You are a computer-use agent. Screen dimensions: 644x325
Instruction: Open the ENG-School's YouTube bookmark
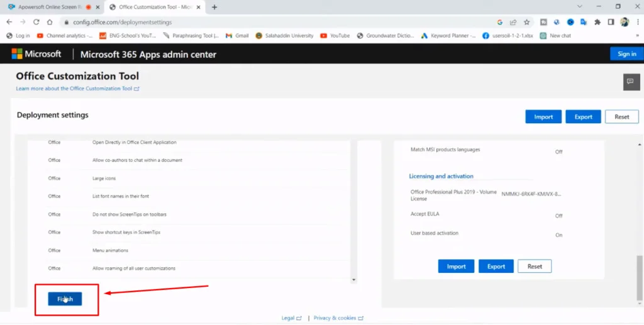point(128,36)
